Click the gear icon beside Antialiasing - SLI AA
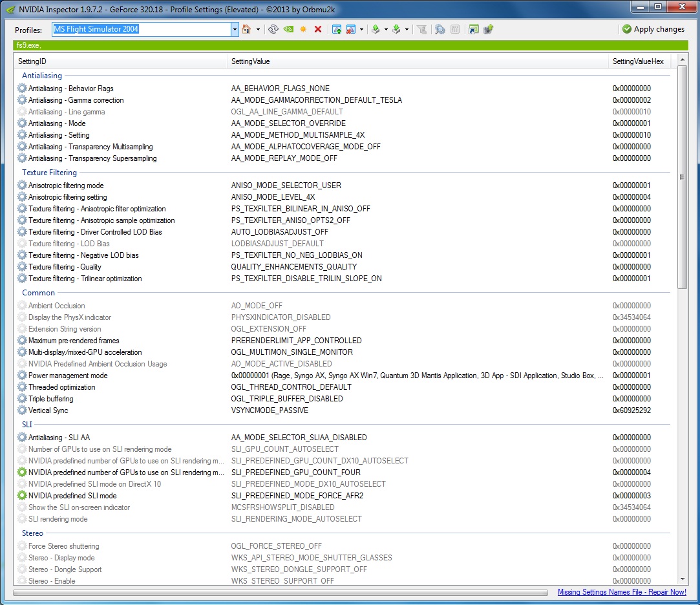 click(x=22, y=437)
